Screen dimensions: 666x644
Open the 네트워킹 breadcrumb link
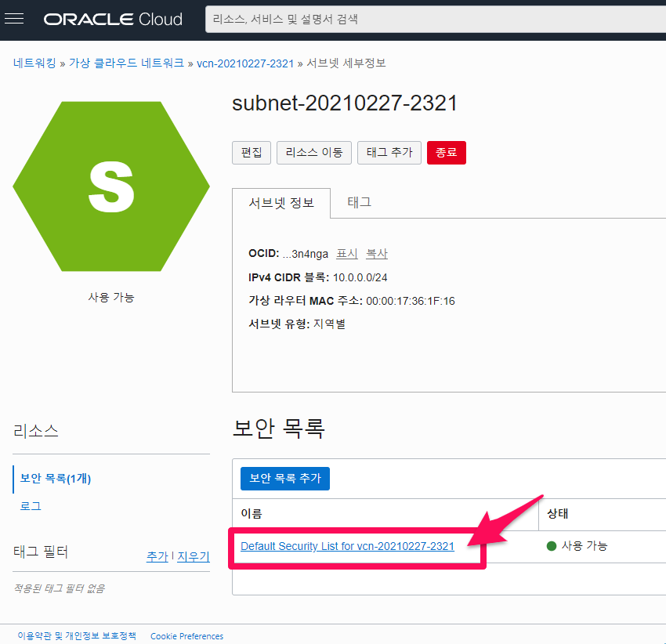[34, 63]
